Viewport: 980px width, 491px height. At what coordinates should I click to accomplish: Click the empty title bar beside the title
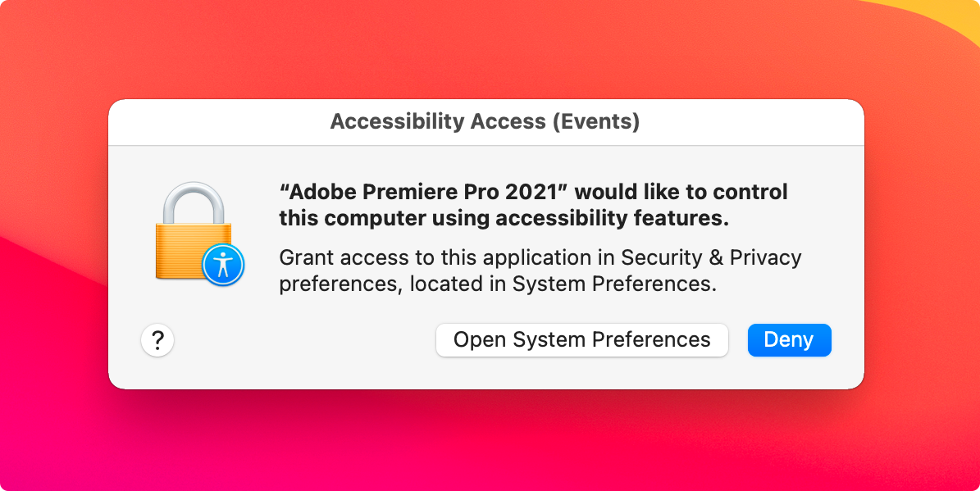750,122
